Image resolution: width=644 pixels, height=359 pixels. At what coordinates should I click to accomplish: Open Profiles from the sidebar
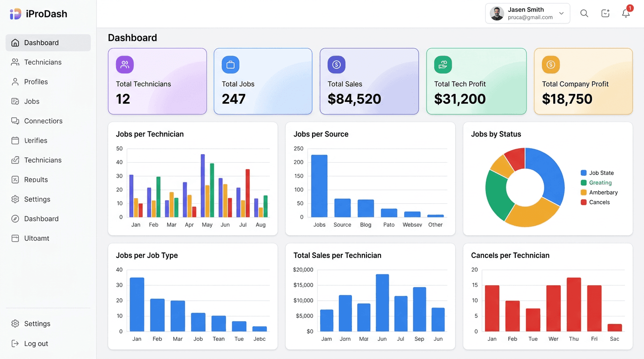tap(15, 81)
